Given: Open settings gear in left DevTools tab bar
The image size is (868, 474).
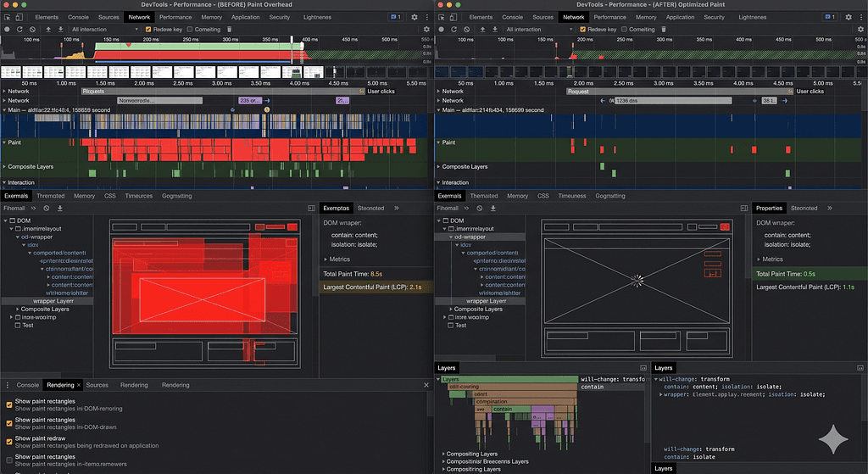Looking at the screenshot, I should pyautogui.click(x=414, y=17).
